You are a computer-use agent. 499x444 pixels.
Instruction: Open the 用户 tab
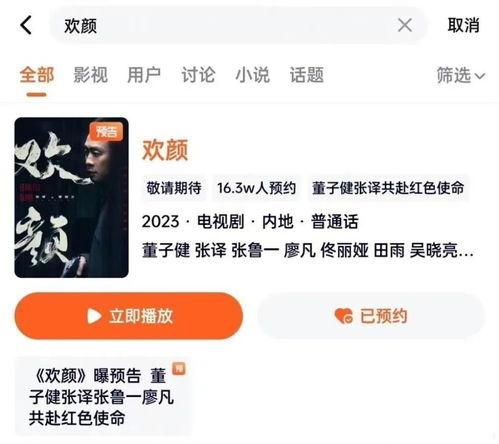pos(144,75)
